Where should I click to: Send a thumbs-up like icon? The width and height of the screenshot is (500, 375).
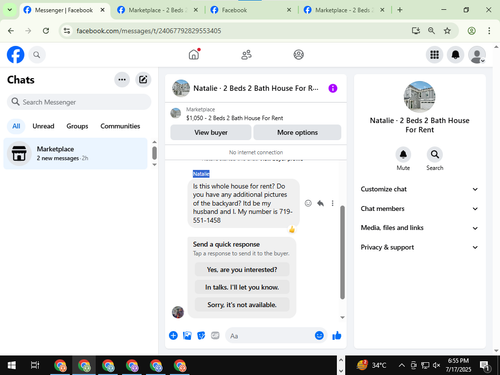pyautogui.click(x=337, y=335)
